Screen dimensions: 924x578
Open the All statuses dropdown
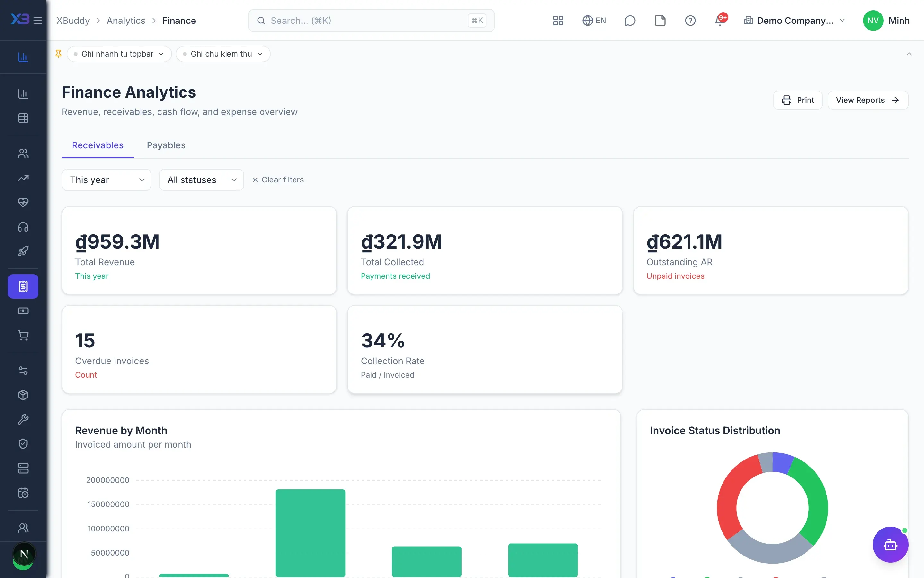[201, 180]
